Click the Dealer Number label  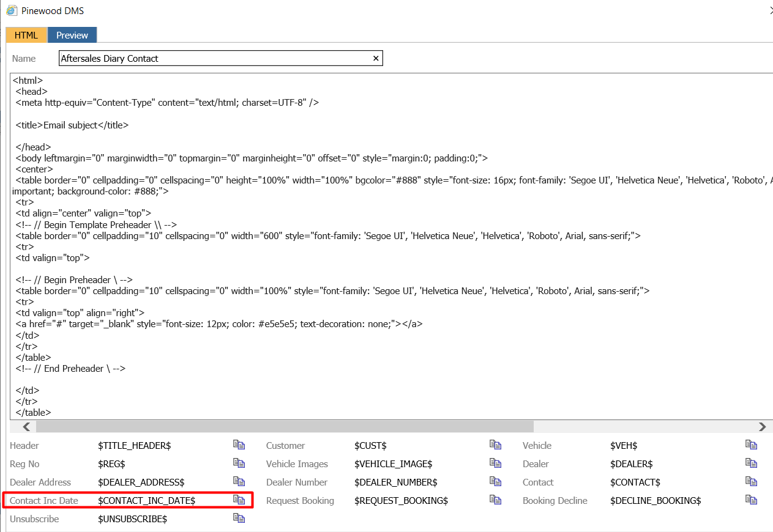click(x=297, y=482)
